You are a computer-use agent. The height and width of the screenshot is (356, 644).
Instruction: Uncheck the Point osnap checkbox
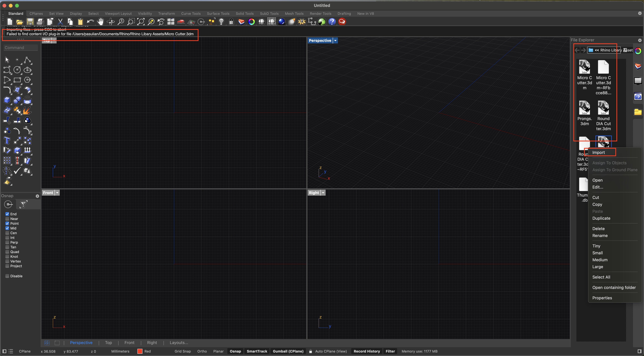[x=7, y=223]
